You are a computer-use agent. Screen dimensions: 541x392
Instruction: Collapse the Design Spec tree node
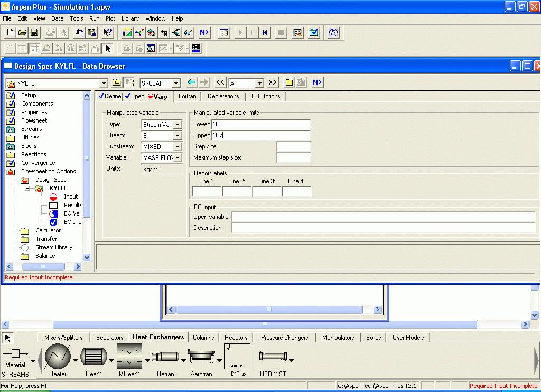[x=13, y=180]
